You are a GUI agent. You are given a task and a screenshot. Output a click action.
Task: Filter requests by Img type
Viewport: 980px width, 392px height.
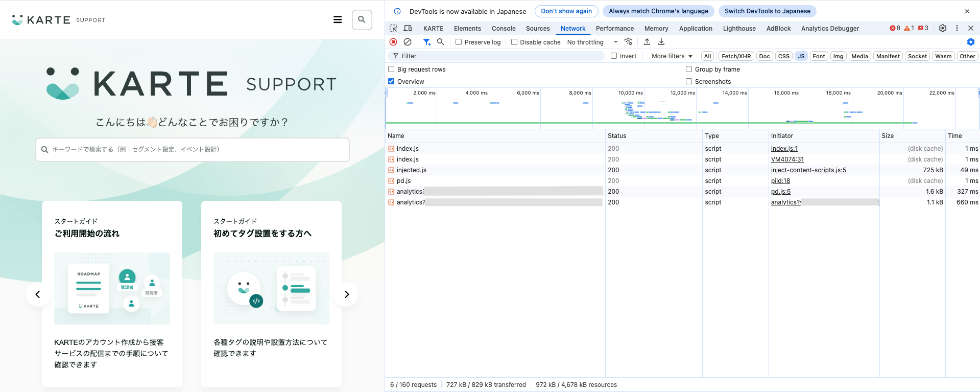click(838, 56)
